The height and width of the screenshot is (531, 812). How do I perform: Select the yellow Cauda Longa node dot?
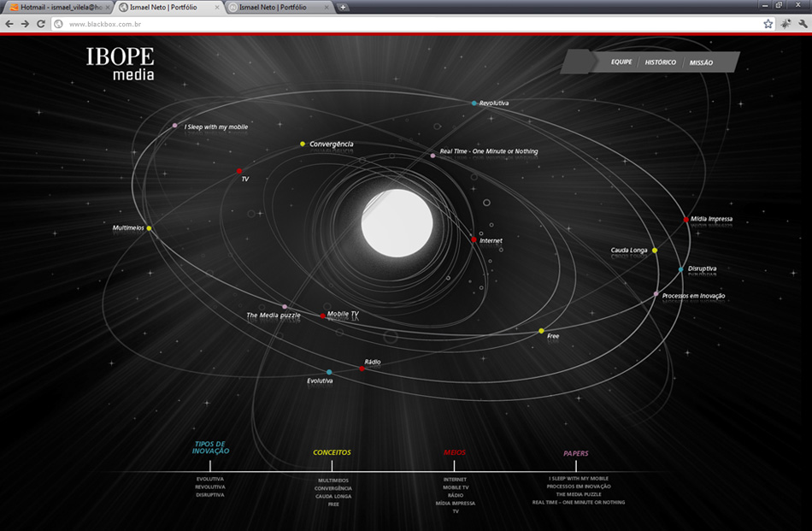tap(655, 251)
